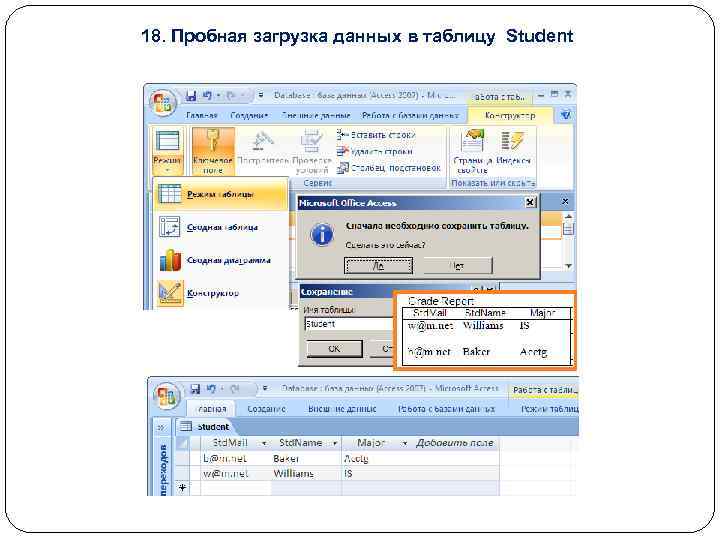Click the Williams cell in Student table
This screenshot has height=540, width=720.
[x=306, y=473]
